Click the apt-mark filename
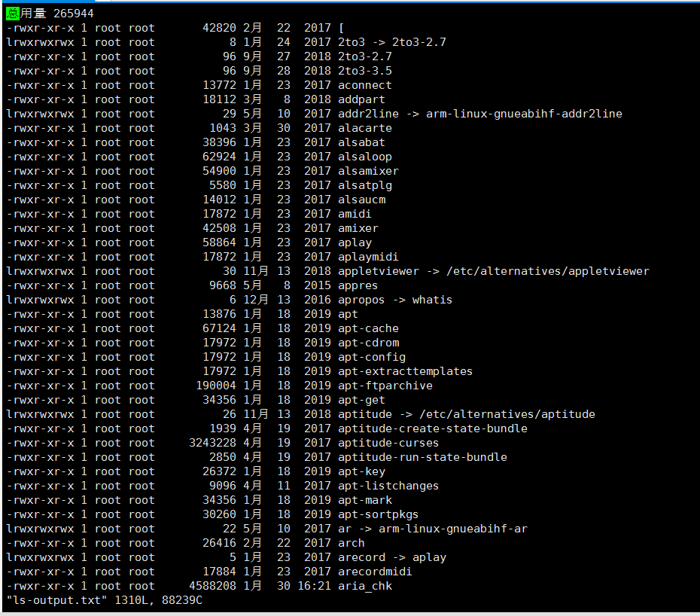 click(x=365, y=500)
